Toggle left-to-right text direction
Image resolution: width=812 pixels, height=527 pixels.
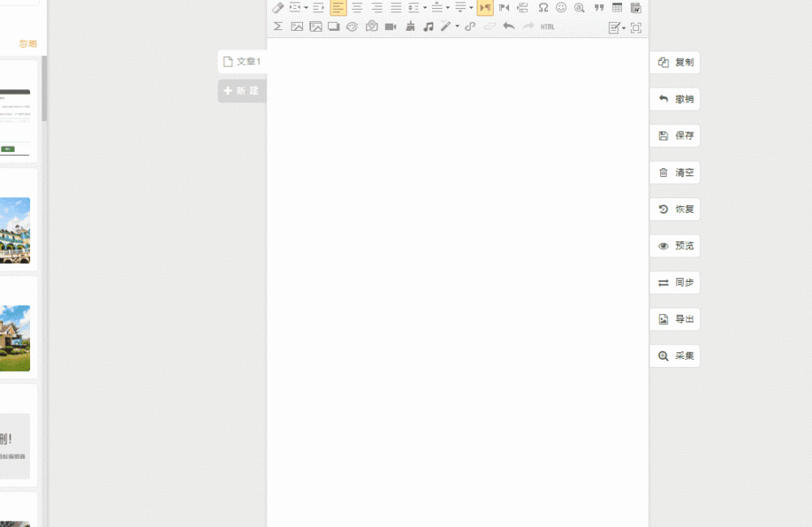tap(486, 7)
